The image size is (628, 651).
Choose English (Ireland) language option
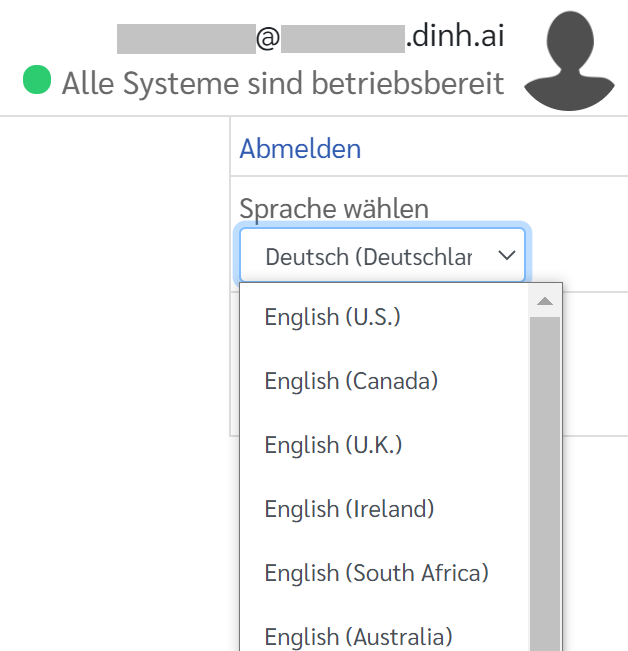click(384, 509)
